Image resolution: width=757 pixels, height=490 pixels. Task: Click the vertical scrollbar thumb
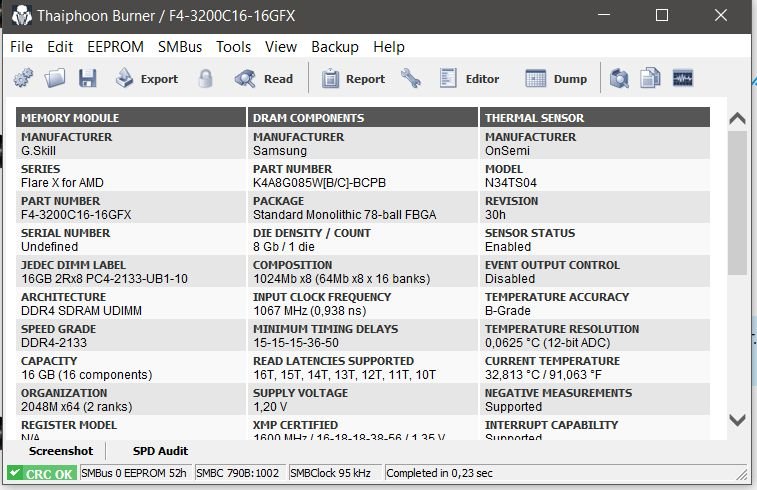pos(737,203)
